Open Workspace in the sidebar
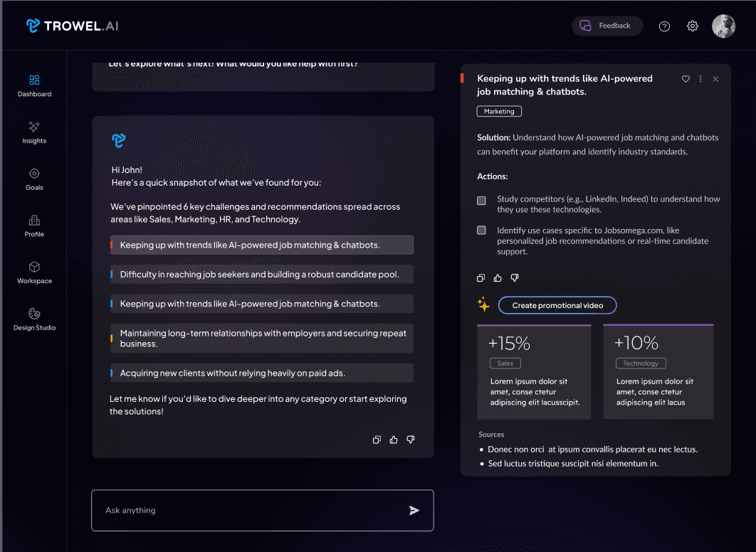Viewport: 756px width, 552px height. pos(34,272)
